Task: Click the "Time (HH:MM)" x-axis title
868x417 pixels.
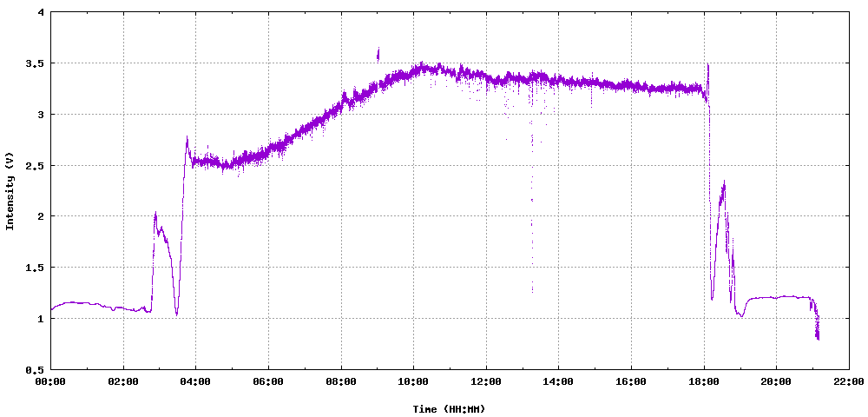Action: click(x=450, y=409)
